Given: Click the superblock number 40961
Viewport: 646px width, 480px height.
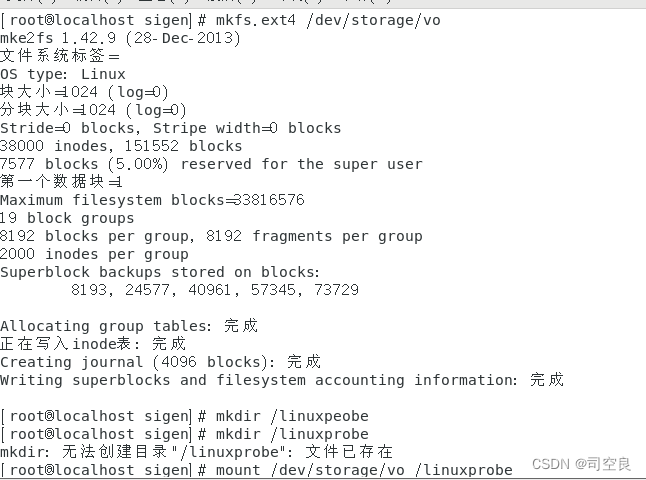Looking at the screenshot, I should [x=209, y=290].
